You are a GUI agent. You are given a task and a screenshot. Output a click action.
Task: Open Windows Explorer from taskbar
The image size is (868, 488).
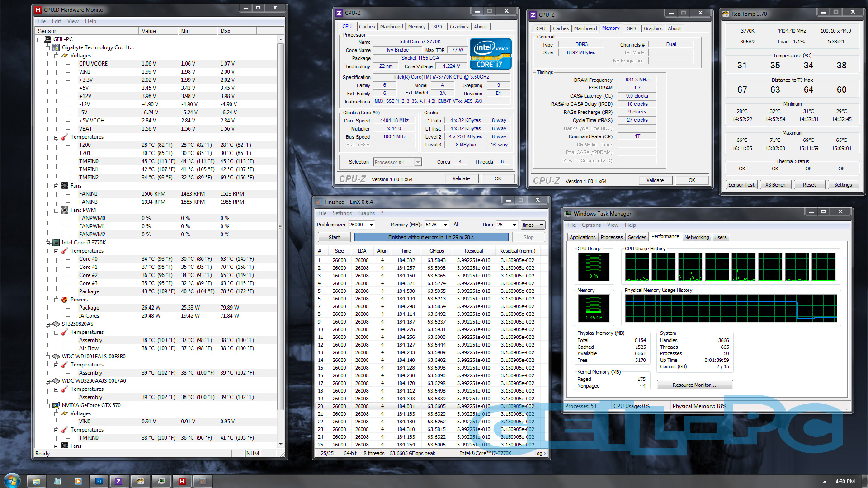pyautogui.click(x=37, y=481)
